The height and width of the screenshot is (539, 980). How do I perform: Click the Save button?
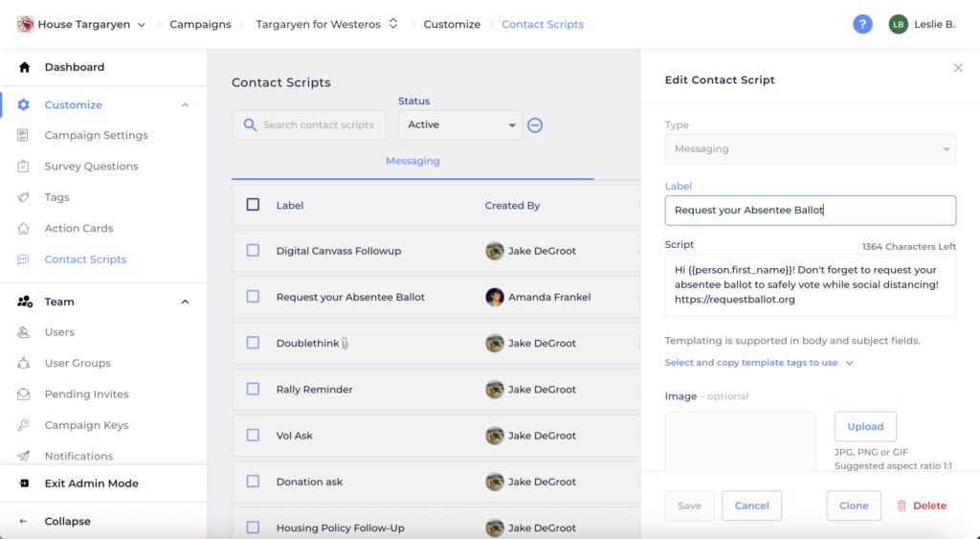(689, 505)
